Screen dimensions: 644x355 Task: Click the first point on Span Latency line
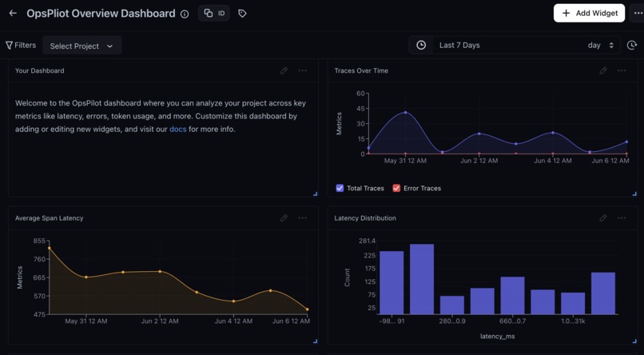point(50,248)
